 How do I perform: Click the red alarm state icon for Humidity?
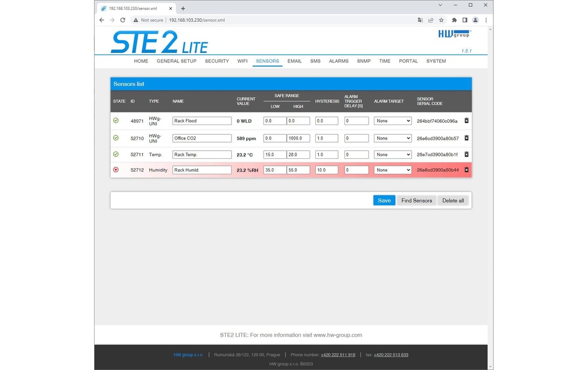[x=116, y=170]
